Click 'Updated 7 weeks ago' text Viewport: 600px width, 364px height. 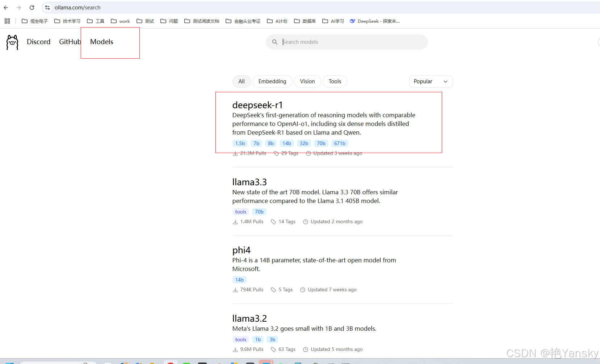point(332,289)
